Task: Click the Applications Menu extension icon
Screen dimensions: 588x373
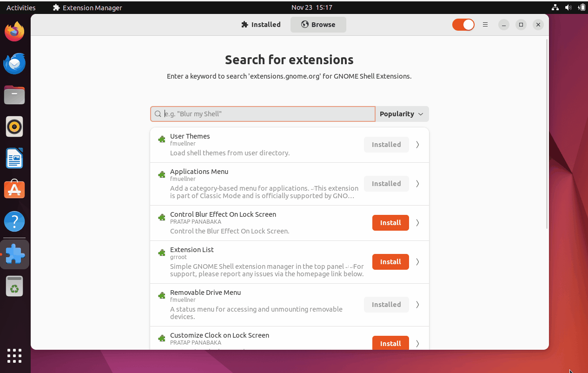Action: (161, 174)
